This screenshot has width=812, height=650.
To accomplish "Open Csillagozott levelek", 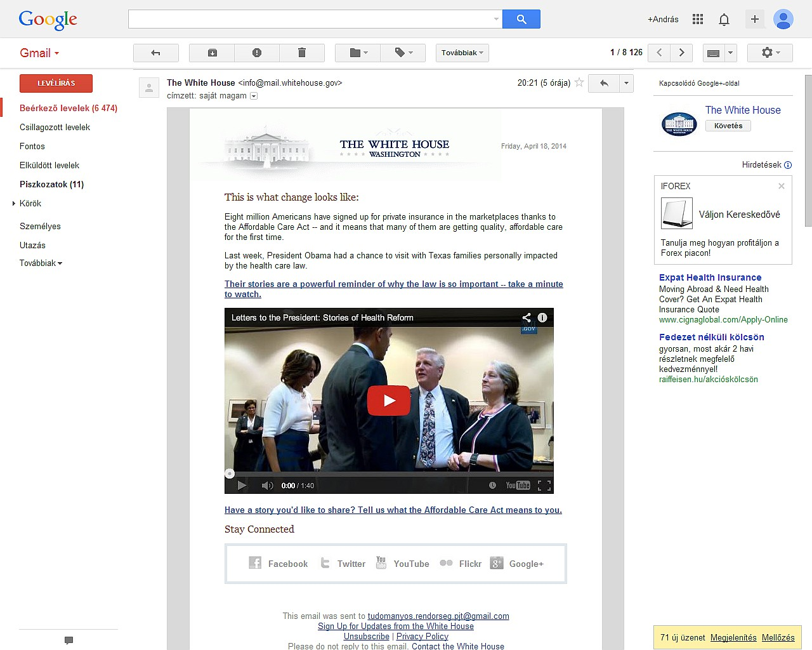I will pos(55,127).
